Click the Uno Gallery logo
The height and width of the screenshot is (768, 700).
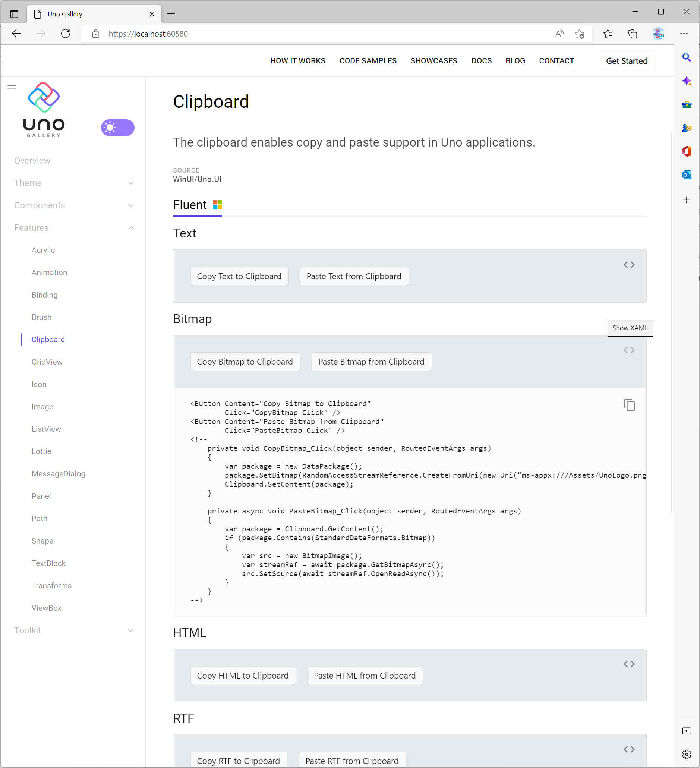(x=43, y=110)
